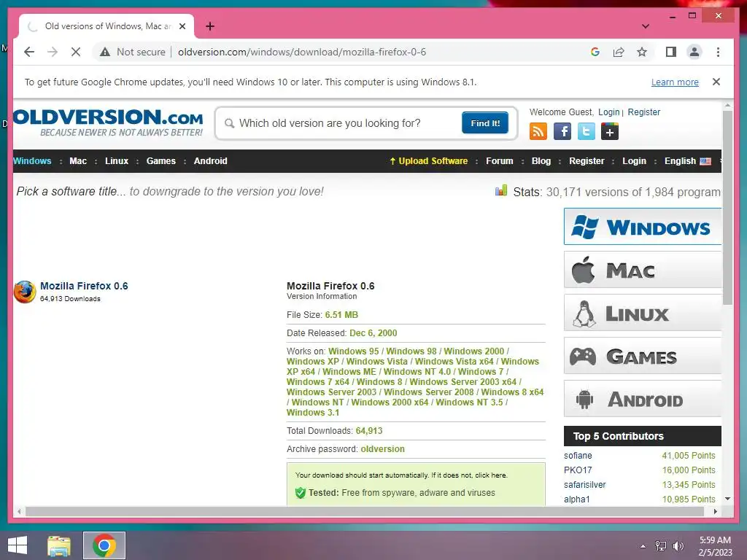Screen dimensions: 747x560
Task: Click the Linux platform sidebar banner
Action: pyautogui.click(x=643, y=313)
